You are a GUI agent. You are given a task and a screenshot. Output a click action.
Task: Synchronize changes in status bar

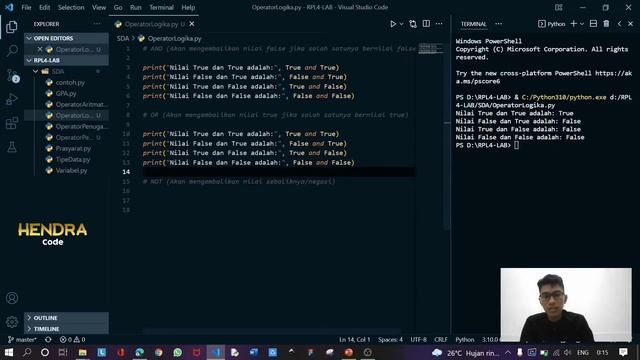pos(48,340)
